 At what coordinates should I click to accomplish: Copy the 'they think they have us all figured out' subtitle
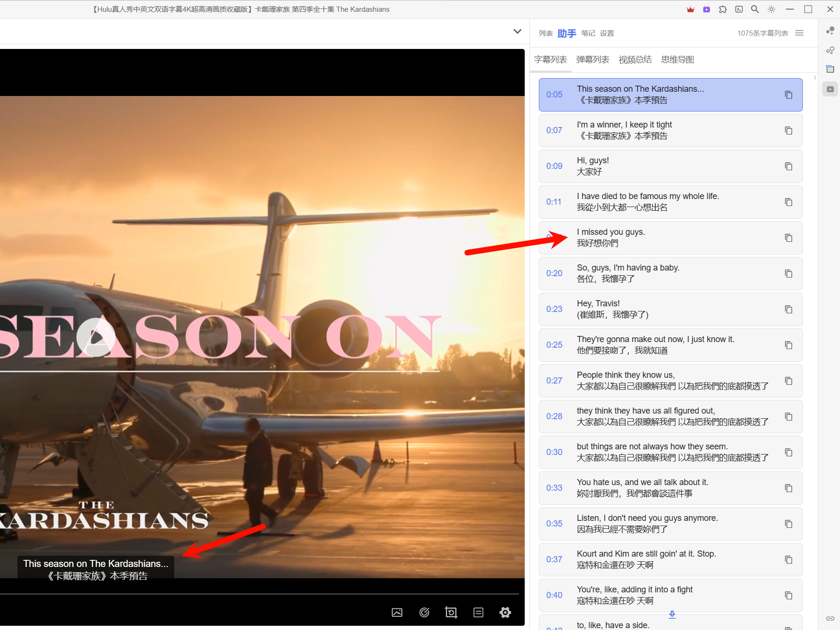click(789, 417)
